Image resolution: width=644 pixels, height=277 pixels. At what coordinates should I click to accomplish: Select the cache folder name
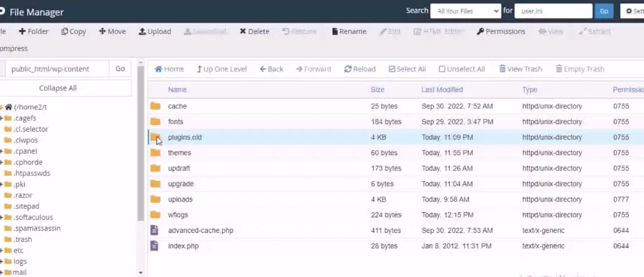(x=177, y=106)
